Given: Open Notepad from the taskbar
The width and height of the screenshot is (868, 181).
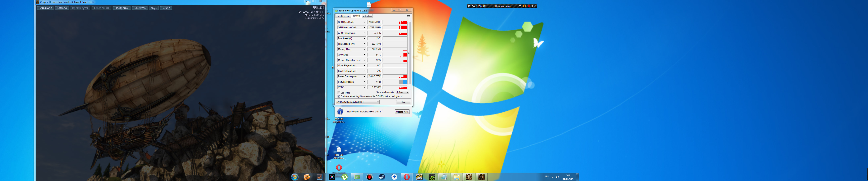Looking at the screenshot, I should [444, 177].
